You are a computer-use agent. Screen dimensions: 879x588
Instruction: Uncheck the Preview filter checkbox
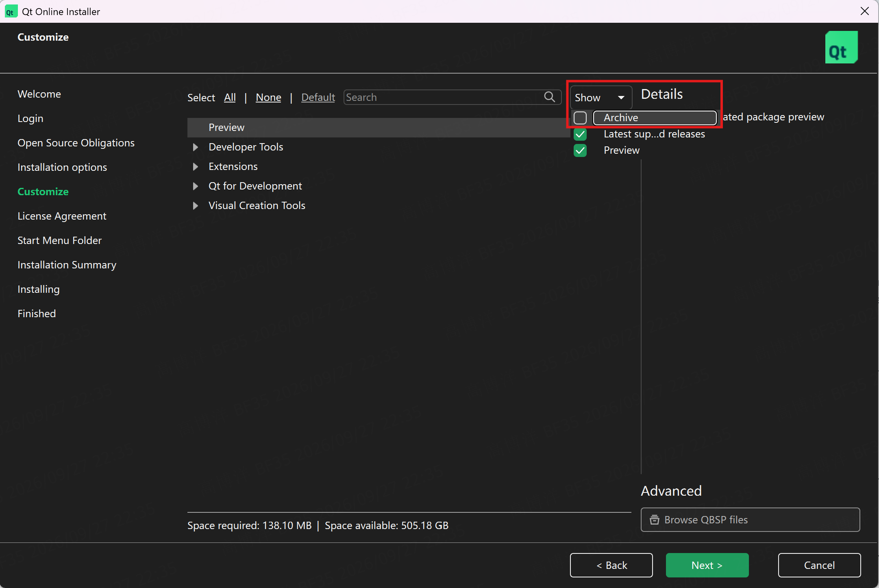click(580, 150)
